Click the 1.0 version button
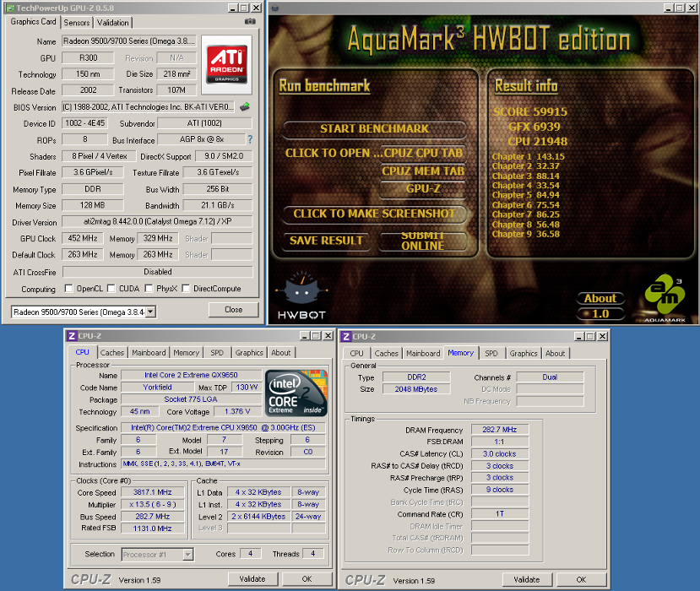The image size is (700, 591). pyautogui.click(x=600, y=314)
